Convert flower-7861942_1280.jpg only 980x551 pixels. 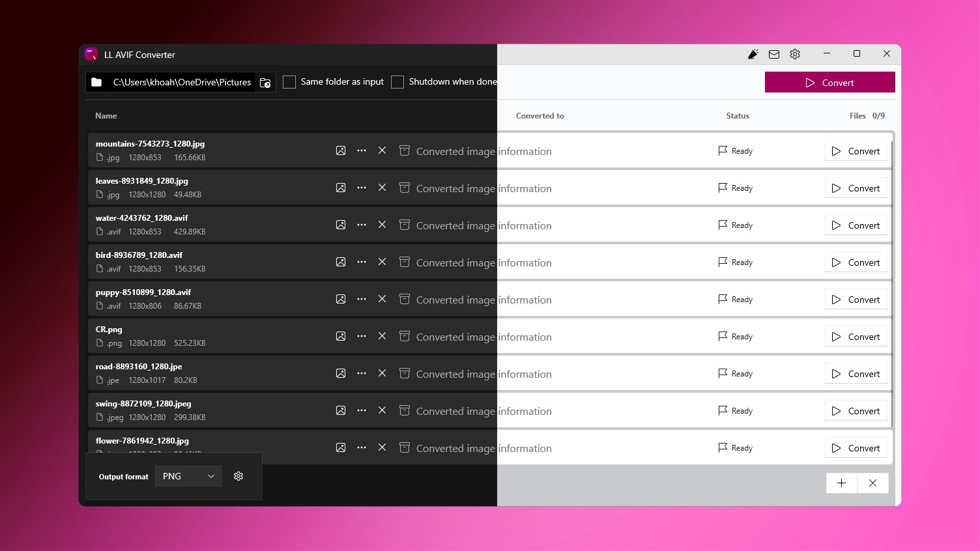point(856,448)
